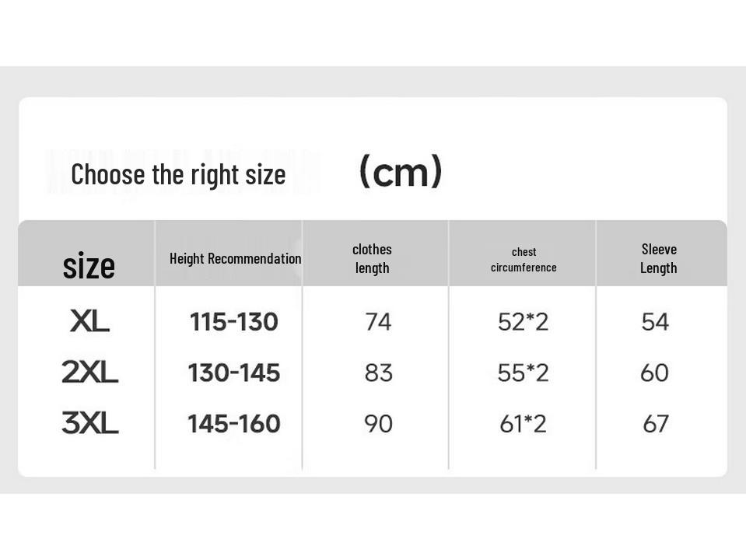The image size is (746, 560).
Task: Select the 2XL size row label
Action: (89, 373)
